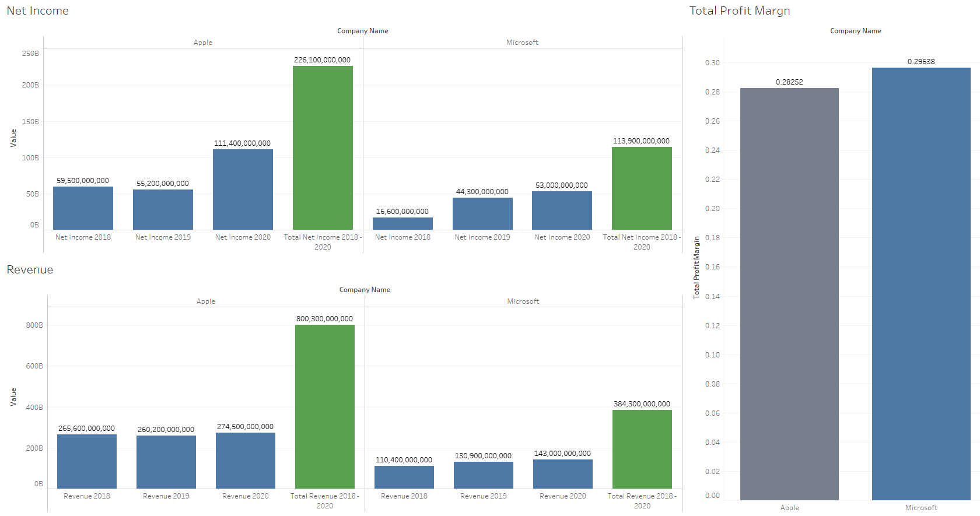Click the Apple axis label under profit margin

tap(790, 508)
